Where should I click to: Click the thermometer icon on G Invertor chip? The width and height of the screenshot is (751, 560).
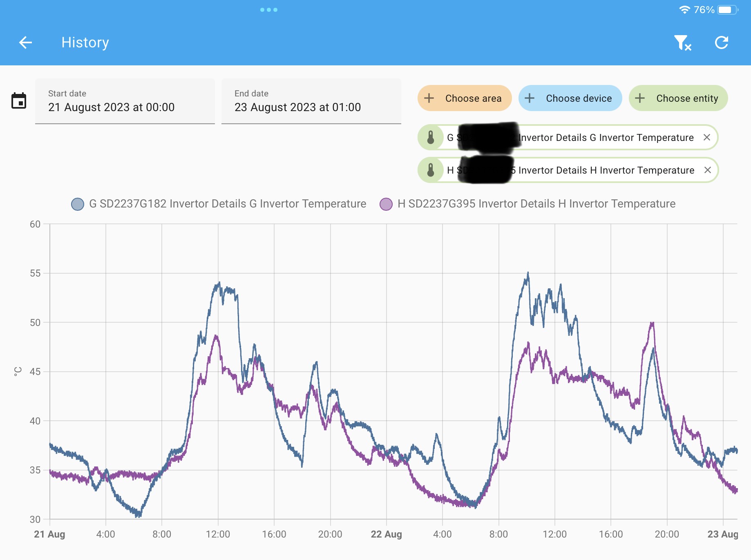tap(431, 137)
